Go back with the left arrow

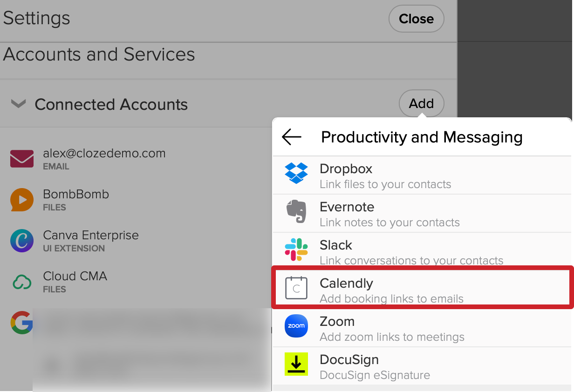(291, 137)
